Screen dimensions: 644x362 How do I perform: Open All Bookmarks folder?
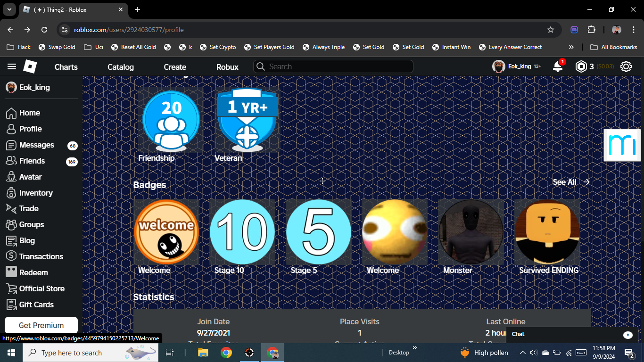click(x=614, y=47)
